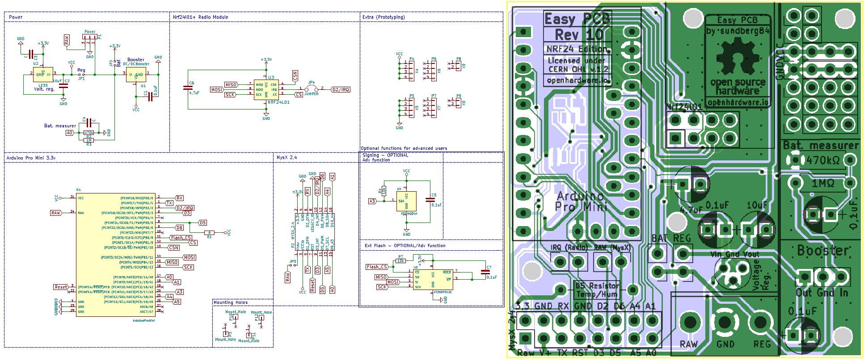Select the JP4 jumper symbol
This screenshot has width=868, height=361.
312,89
